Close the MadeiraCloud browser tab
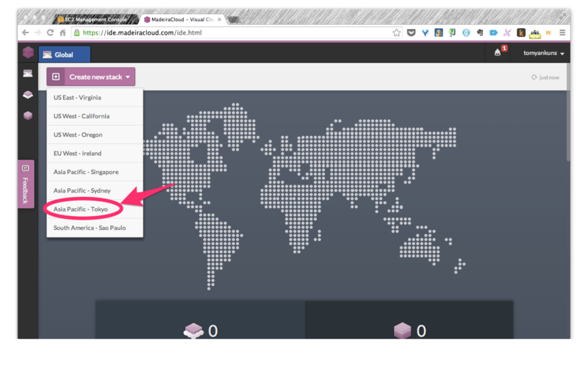Viewport: 588px width, 366px height. coord(219,20)
